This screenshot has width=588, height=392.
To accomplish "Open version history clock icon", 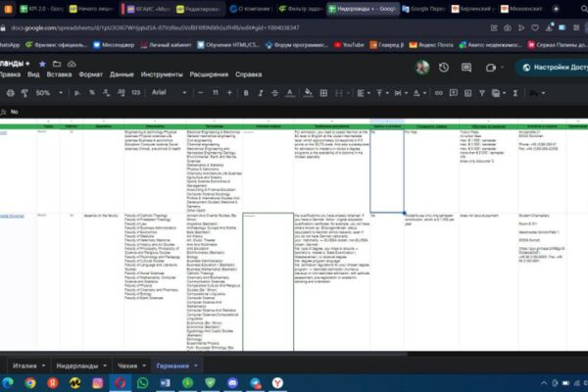I will [444, 68].
